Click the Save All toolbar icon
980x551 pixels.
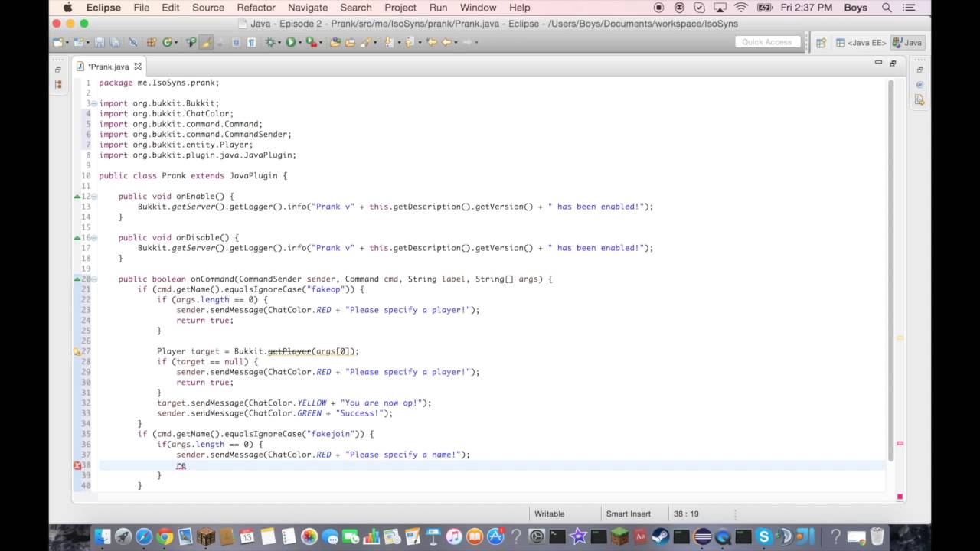pos(114,42)
